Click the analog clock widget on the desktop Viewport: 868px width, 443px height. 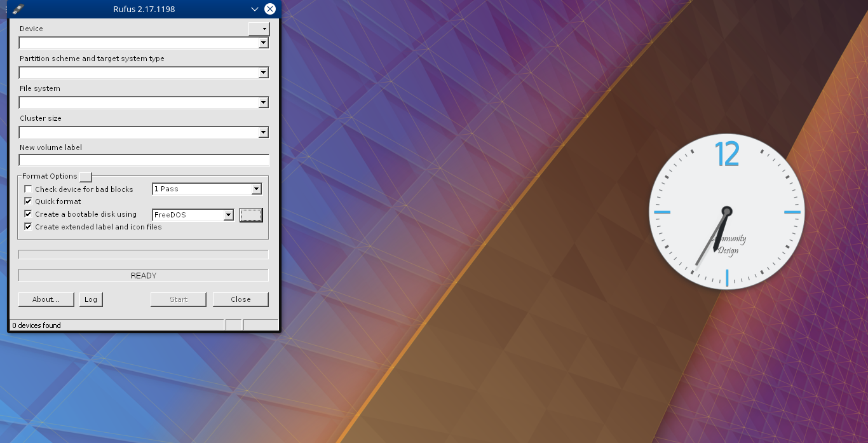[727, 211]
